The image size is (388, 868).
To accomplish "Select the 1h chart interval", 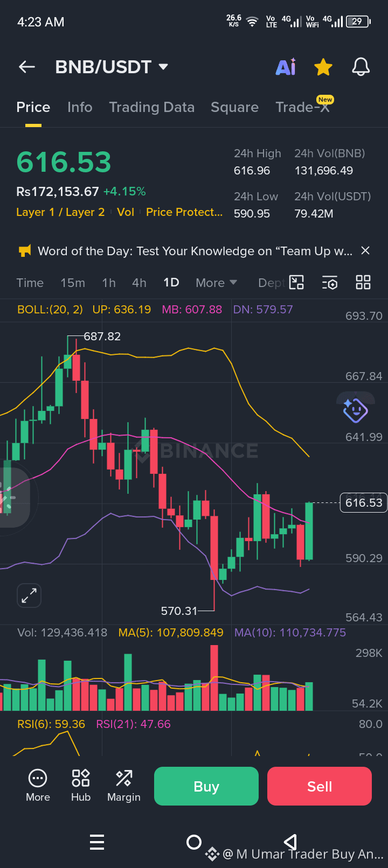I will click(109, 283).
